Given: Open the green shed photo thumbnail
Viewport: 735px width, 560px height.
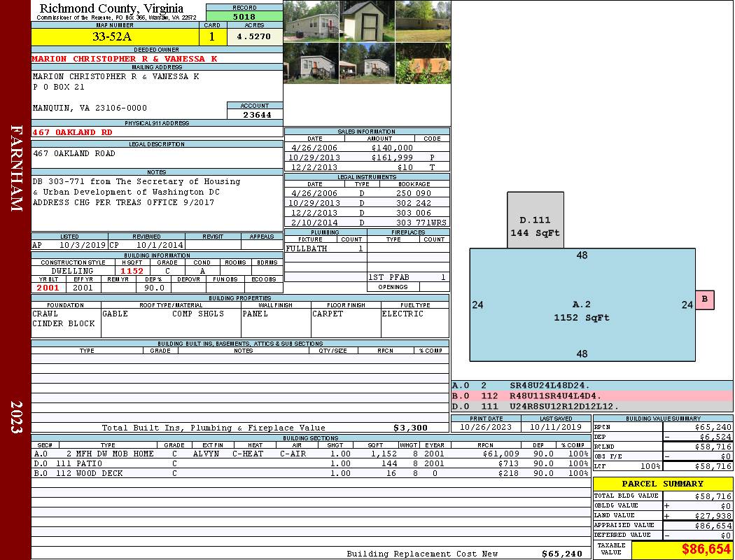Looking at the screenshot, I should pos(367,21).
